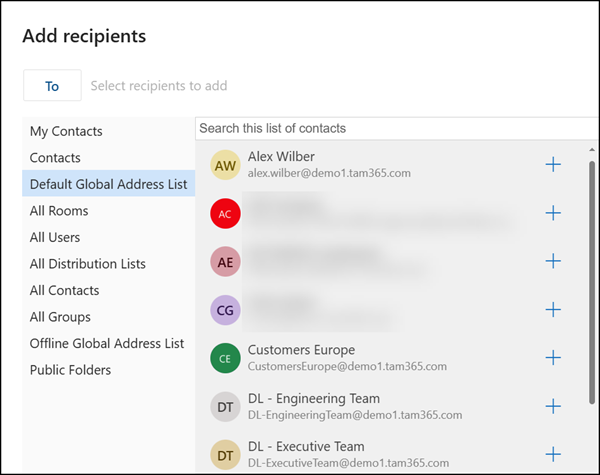Click the contact list vertical scrollbar
Image resolution: width=600 pixels, height=475 pixels.
tap(592, 280)
